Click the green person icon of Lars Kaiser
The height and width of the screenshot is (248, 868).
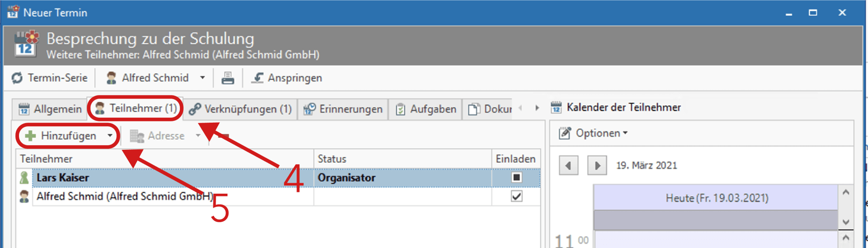point(24,178)
